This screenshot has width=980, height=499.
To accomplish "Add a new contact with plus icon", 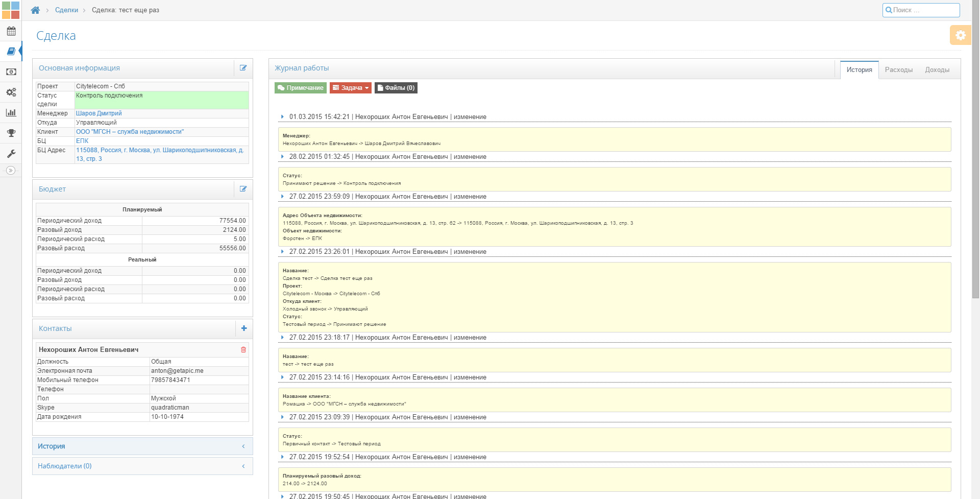I will tap(244, 328).
